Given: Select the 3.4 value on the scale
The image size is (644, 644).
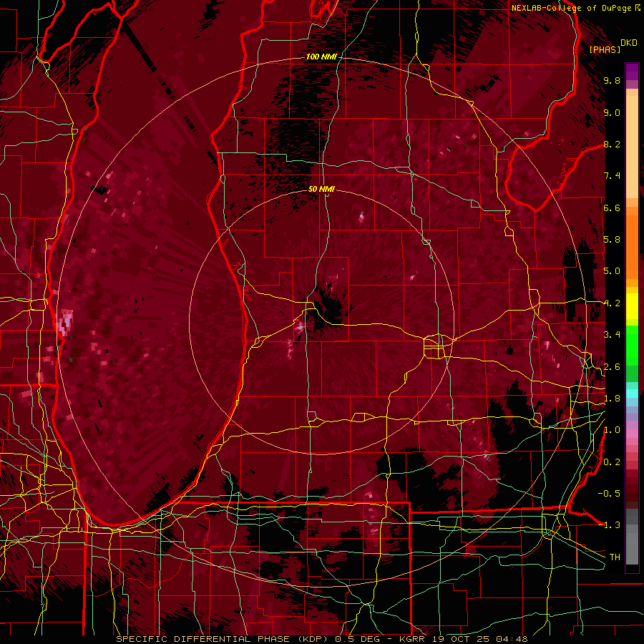Looking at the screenshot, I should point(612,335).
